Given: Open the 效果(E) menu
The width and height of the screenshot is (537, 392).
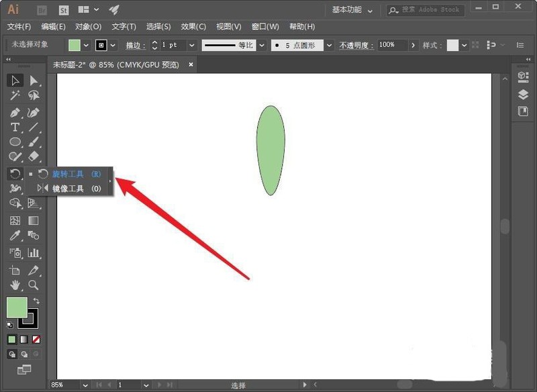Looking at the screenshot, I should point(193,27).
